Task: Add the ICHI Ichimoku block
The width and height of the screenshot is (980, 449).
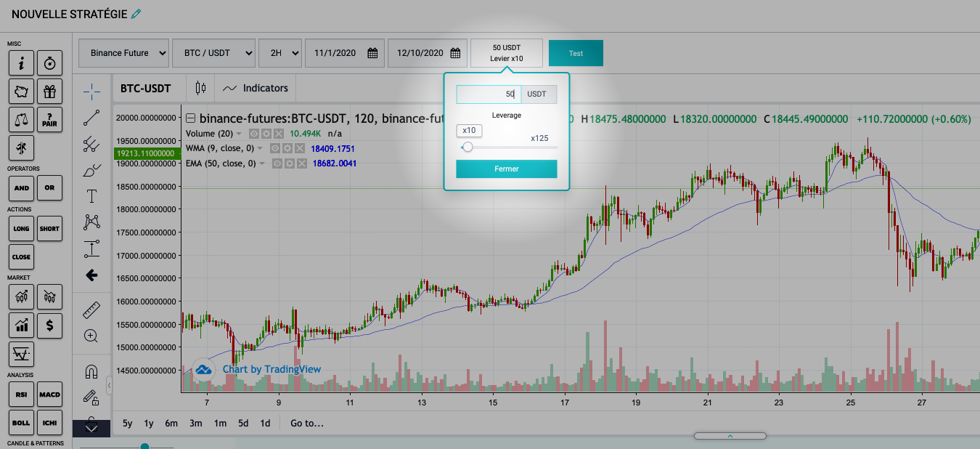Action: 49,423
